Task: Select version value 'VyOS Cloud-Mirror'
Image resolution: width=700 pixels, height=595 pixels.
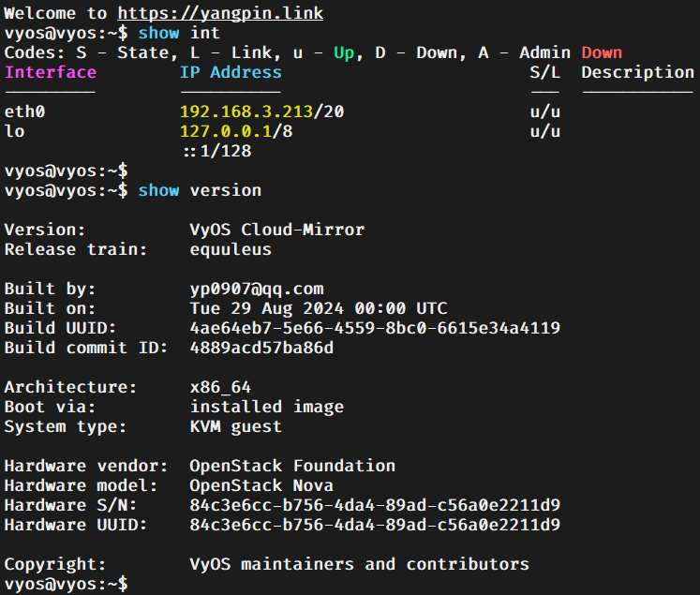Action: pyautogui.click(x=277, y=230)
